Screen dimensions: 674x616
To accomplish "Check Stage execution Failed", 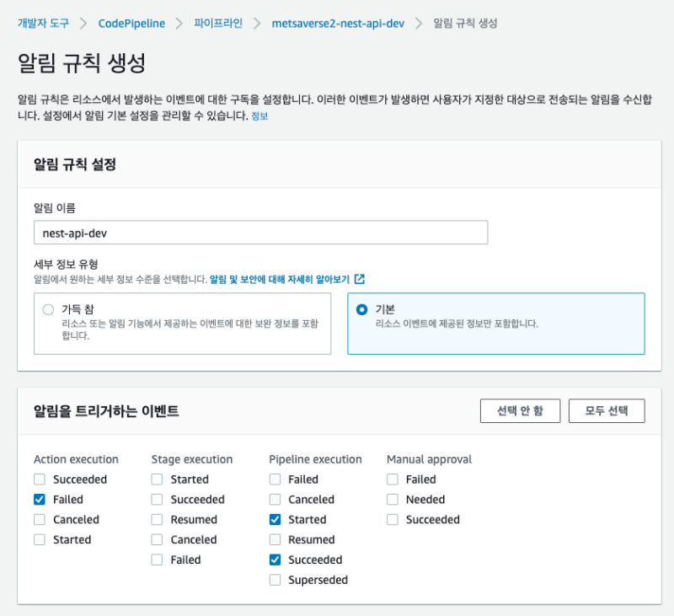I will tap(157, 560).
